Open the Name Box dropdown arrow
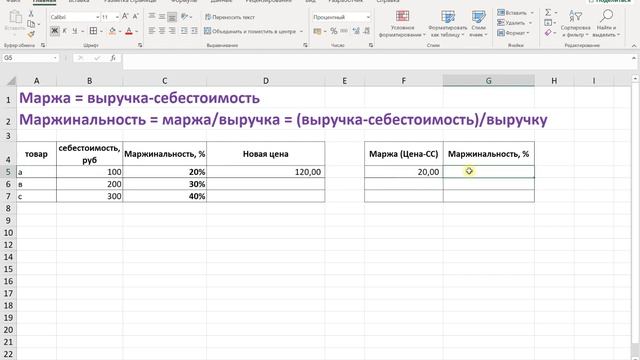Image resolution: width=640 pixels, height=360 pixels. point(55,58)
